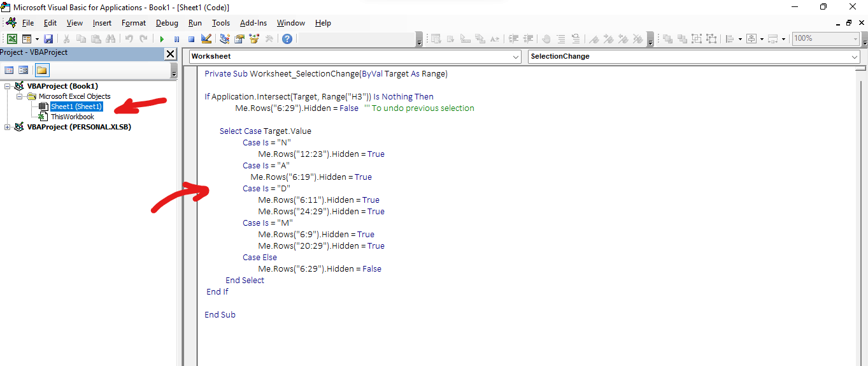
Task: Open the Edit menu
Action: [50, 23]
